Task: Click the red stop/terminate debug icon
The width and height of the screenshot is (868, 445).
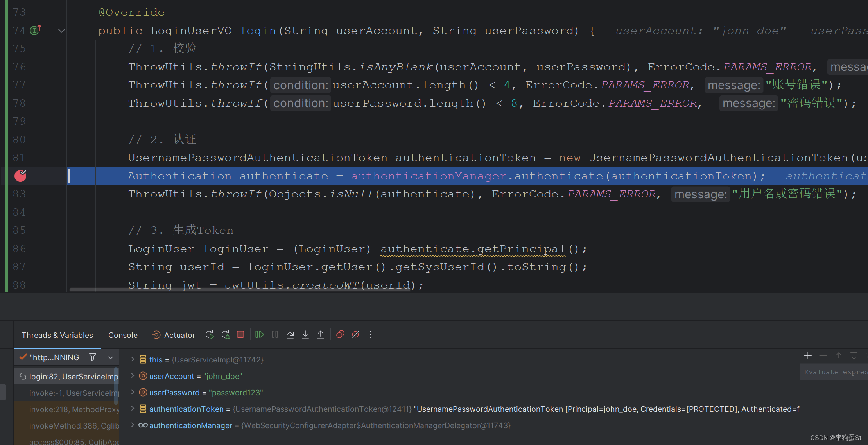Action: [x=240, y=335]
